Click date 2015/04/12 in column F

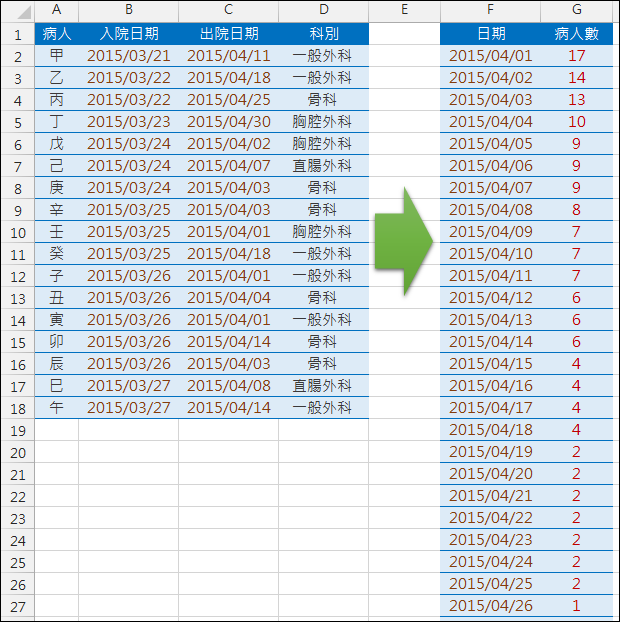click(490, 298)
